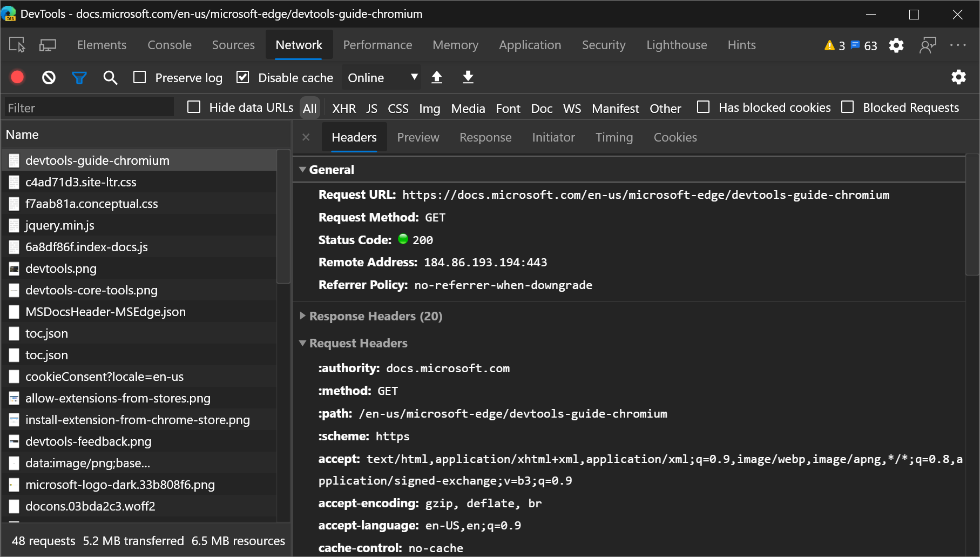Activate the inspect element picker icon
980x557 pixels.
coord(17,45)
